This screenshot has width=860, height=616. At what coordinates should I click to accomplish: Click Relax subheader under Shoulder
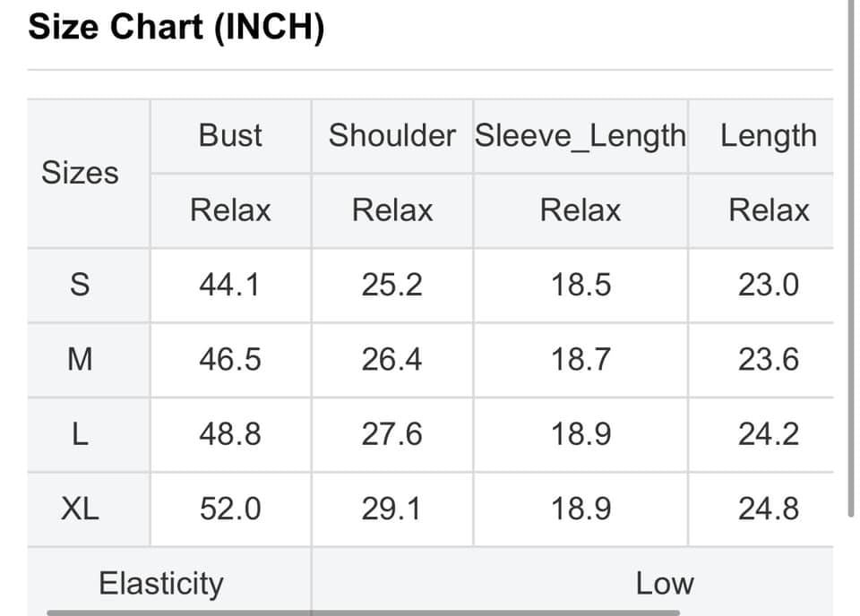coord(392,210)
